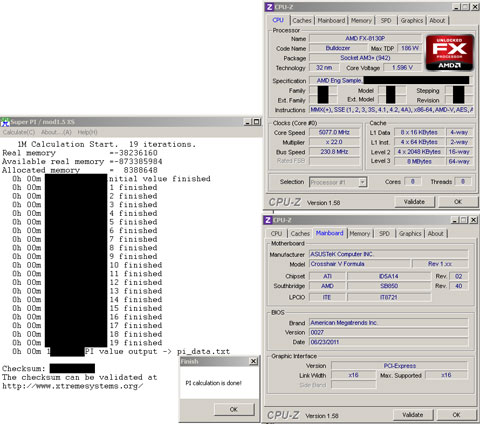Close the top CPU-Z window
This screenshot has height=424, width=480.
[475, 7]
